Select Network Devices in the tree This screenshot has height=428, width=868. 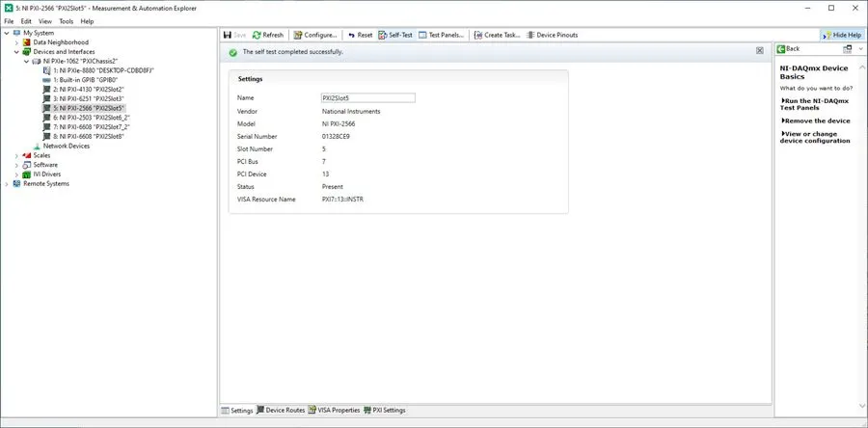[66, 146]
